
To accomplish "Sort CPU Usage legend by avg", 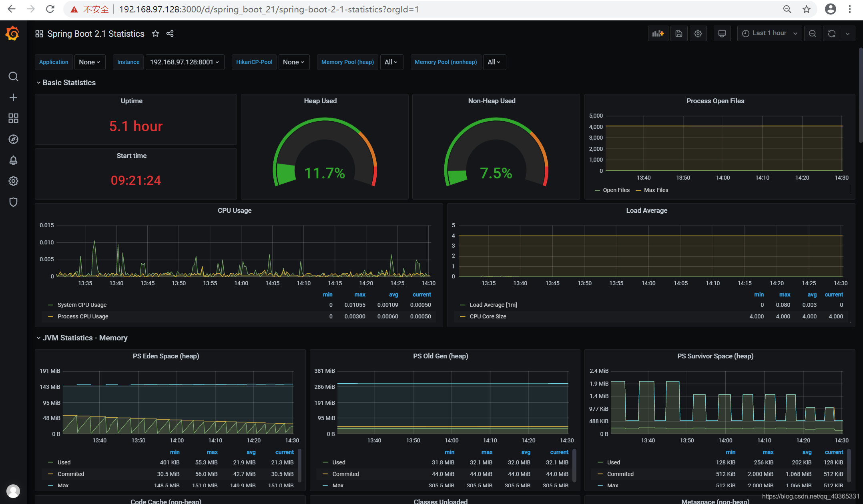I will point(393,295).
